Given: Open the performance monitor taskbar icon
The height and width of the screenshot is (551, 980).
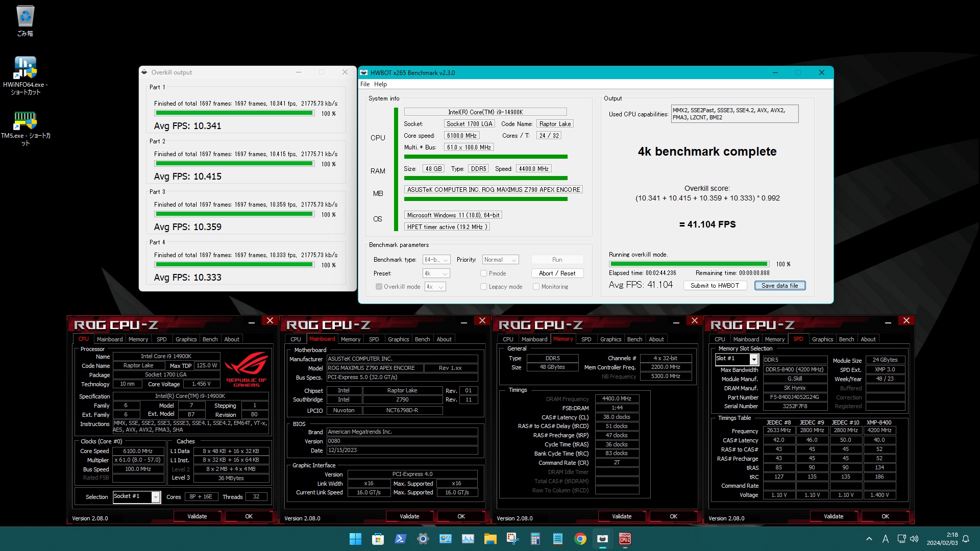Looking at the screenshot, I should point(468,539).
